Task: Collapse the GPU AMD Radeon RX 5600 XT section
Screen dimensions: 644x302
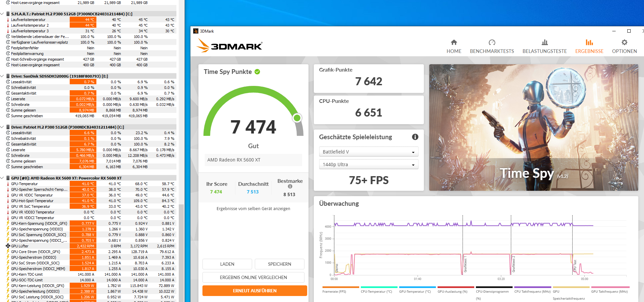Action: coord(2,178)
